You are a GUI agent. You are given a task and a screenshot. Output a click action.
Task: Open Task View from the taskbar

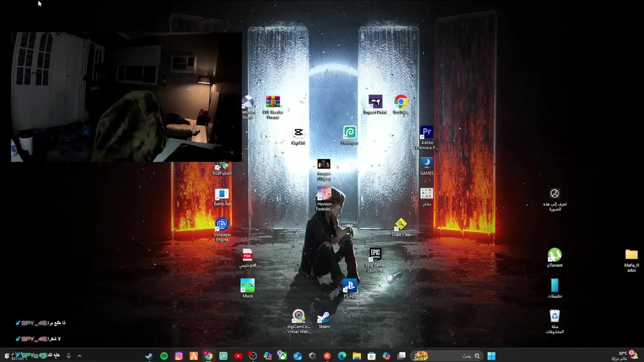[401, 356]
